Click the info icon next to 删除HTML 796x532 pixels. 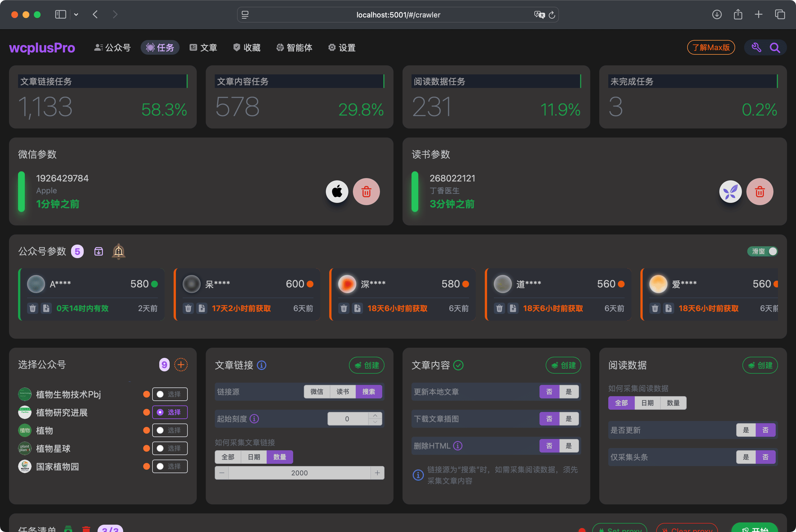(458, 445)
